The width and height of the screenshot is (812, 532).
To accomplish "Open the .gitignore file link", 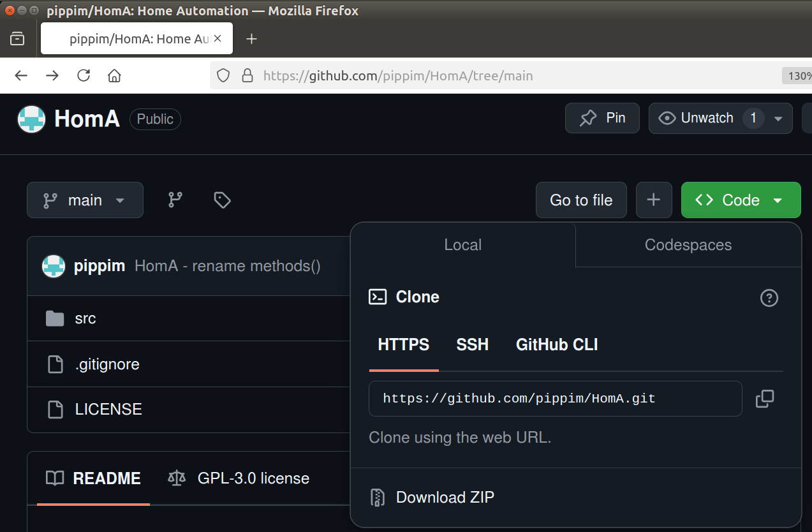I will tap(107, 364).
